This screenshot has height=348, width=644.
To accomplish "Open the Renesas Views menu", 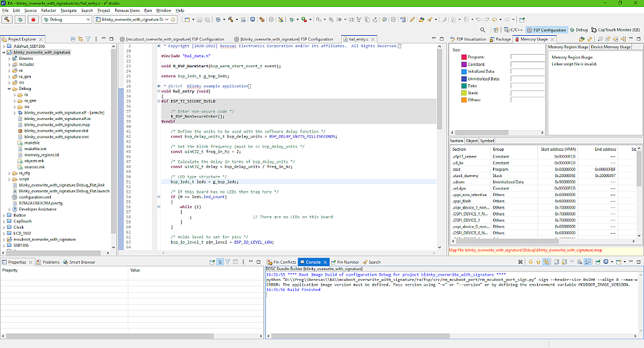I will (126, 11).
